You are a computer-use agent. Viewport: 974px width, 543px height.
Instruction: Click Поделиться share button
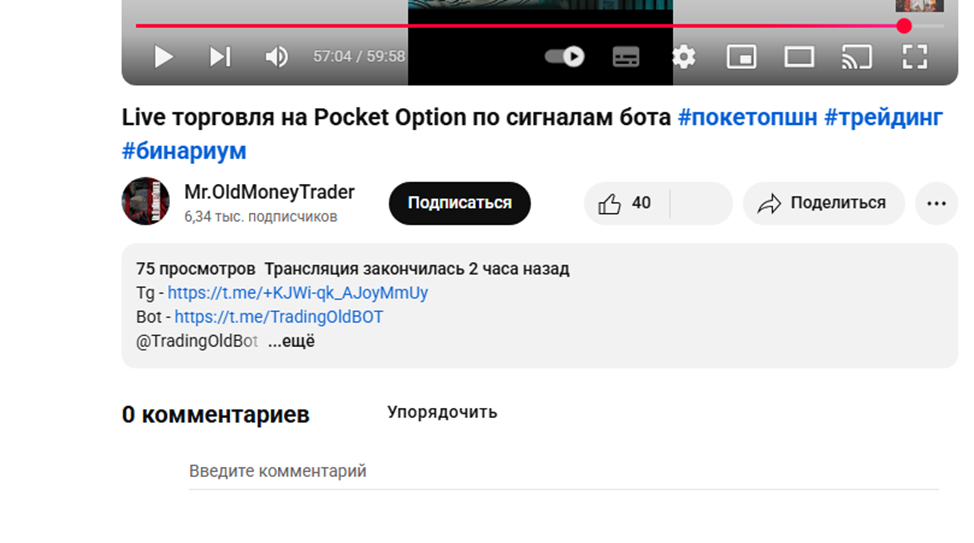click(823, 203)
